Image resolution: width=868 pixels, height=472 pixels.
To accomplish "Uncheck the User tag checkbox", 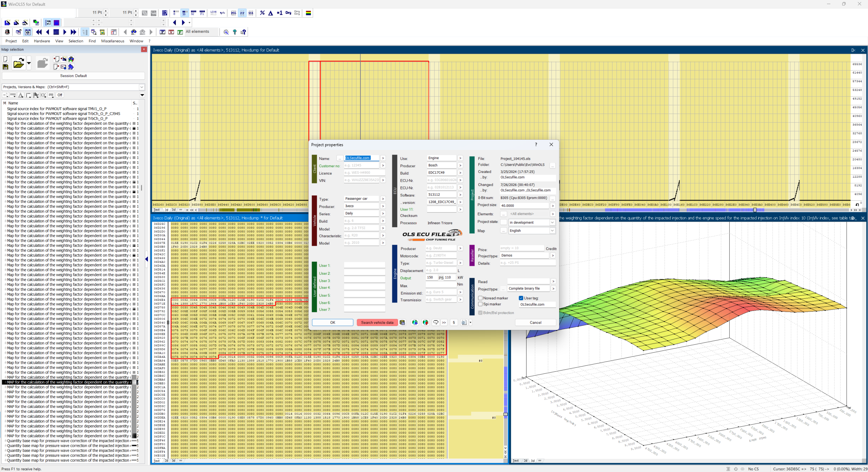I will point(521,298).
